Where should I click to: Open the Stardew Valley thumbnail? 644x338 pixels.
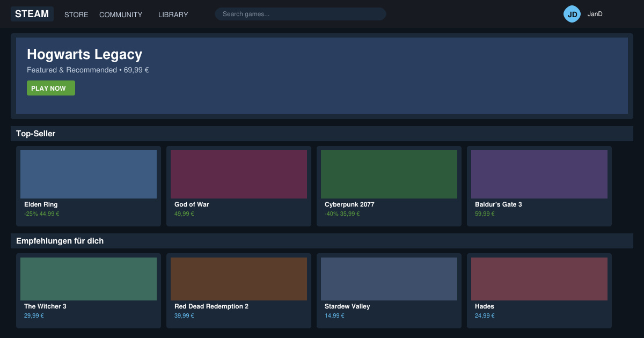click(x=389, y=279)
